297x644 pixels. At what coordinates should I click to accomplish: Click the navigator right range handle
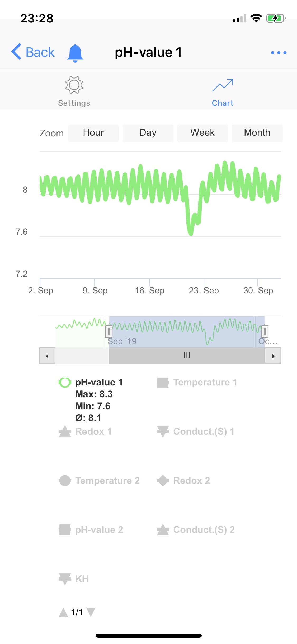pyautogui.click(x=265, y=332)
